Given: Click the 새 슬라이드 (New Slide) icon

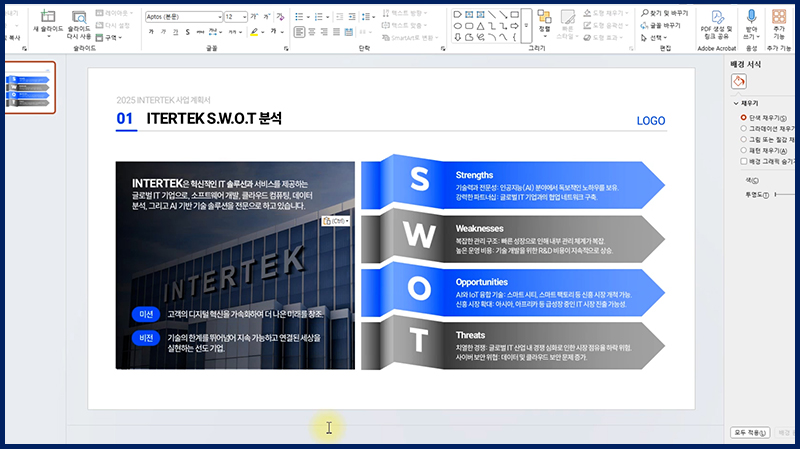Looking at the screenshot, I should (x=48, y=16).
